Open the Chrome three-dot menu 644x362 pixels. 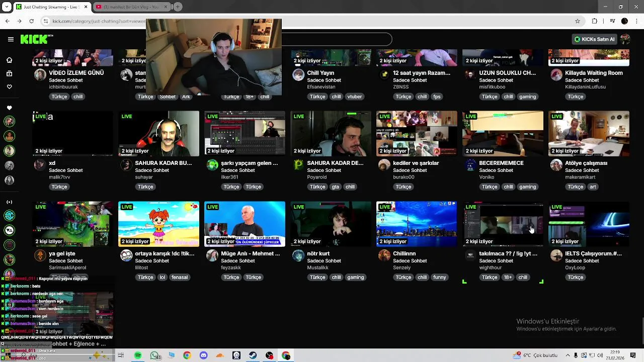pos(636,21)
